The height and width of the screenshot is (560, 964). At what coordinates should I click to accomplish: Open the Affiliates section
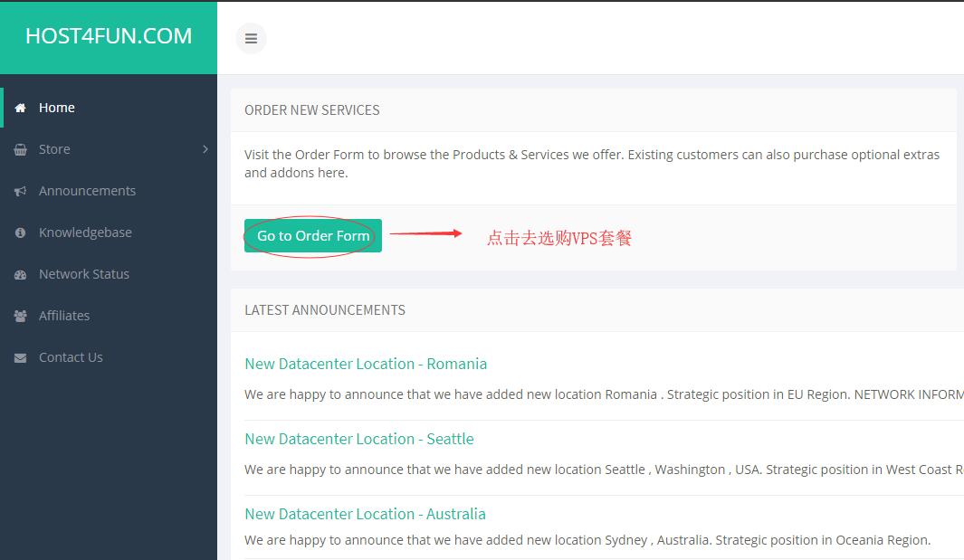click(x=64, y=315)
